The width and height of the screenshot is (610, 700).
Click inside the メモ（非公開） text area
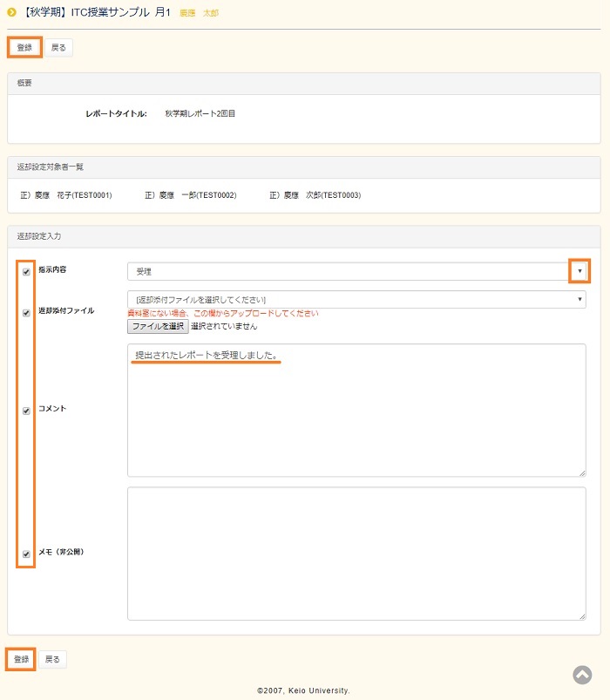point(356,554)
